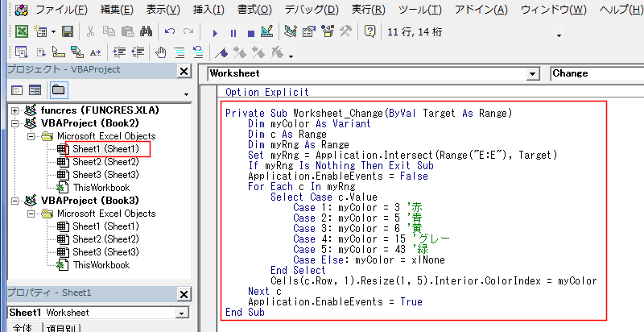Open the Worksheet object dropdown
644x332 pixels.
[533, 74]
